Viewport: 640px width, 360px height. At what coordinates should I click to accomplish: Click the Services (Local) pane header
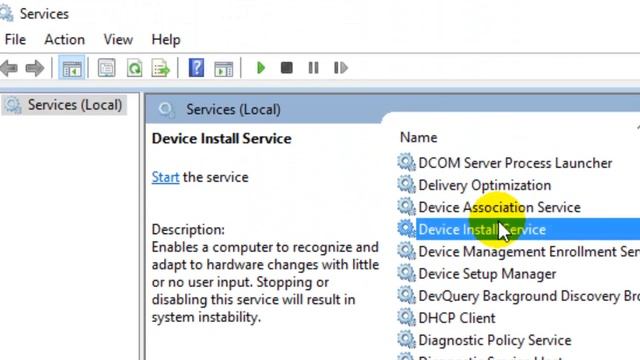pos(233,109)
